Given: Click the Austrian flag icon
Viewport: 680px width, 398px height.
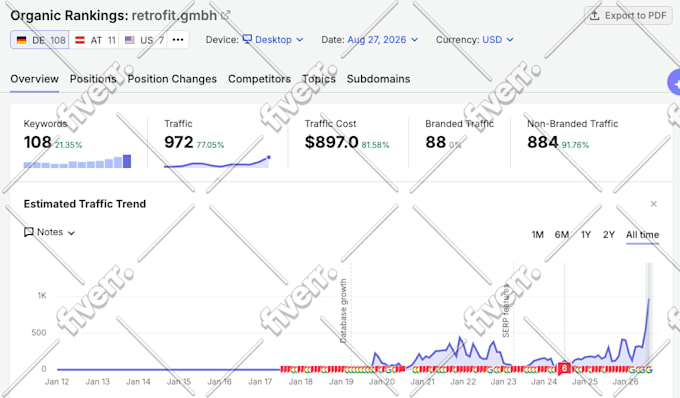Looking at the screenshot, I should (x=80, y=40).
